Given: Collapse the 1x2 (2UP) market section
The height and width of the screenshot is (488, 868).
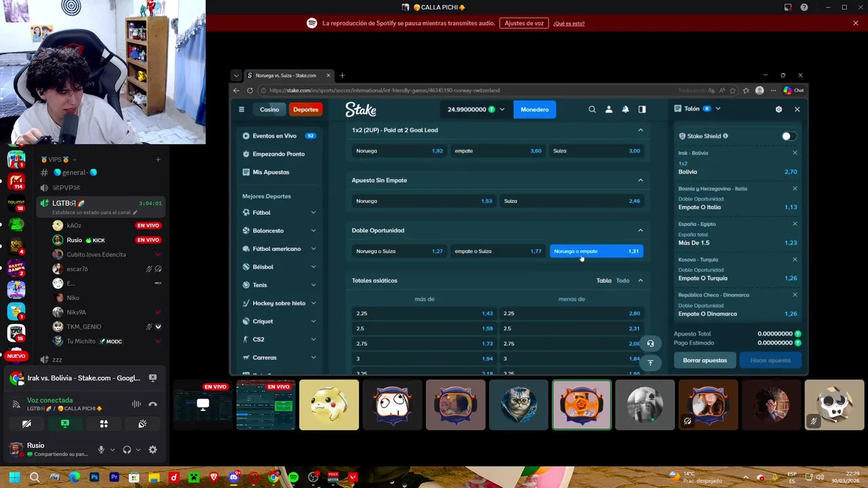Looking at the screenshot, I should point(640,130).
